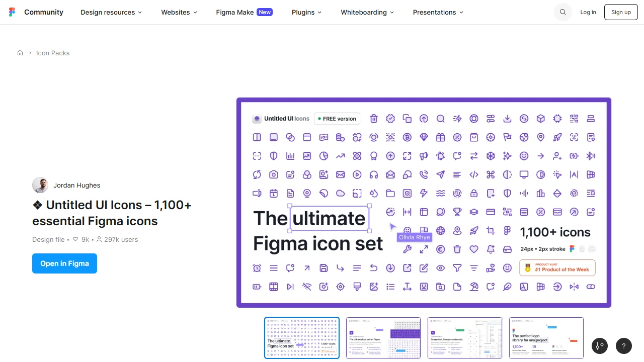Image resolution: width=644 pixels, height=362 pixels.
Task: Click the Sign up button
Action: coord(621,12)
